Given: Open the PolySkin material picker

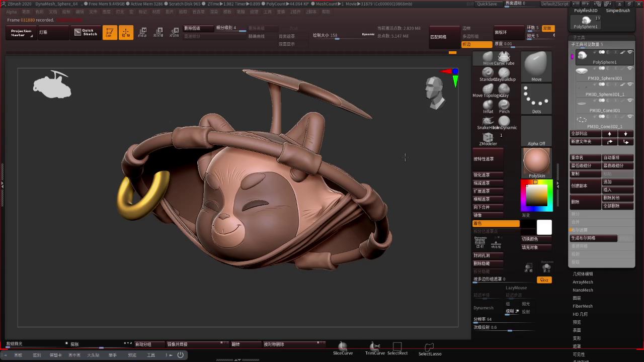Looking at the screenshot, I should pyautogui.click(x=536, y=163).
